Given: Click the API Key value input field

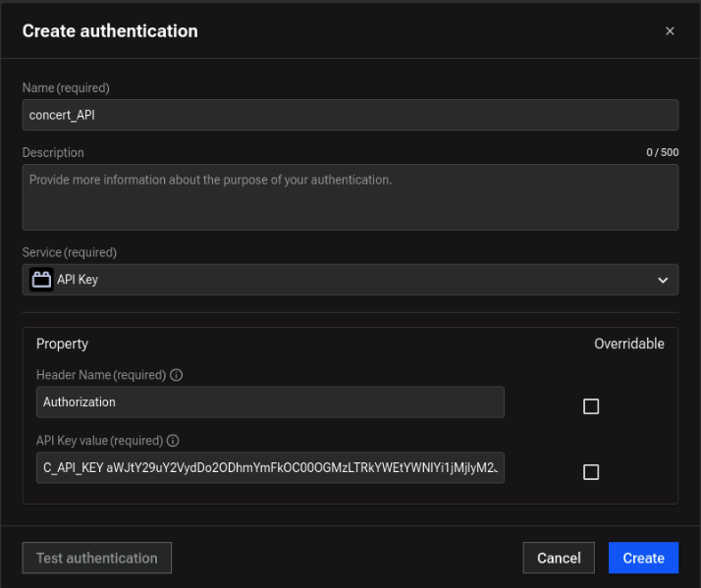Looking at the screenshot, I should click(x=270, y=467).
